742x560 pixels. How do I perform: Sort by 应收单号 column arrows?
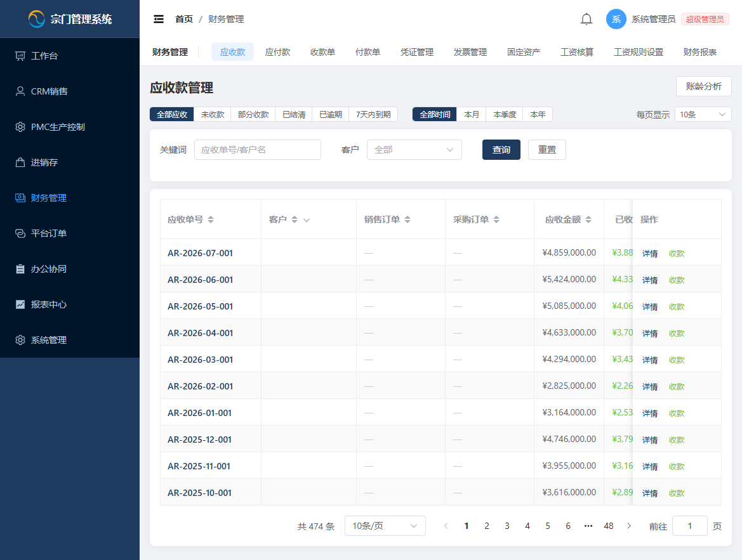tap(211, 219)
